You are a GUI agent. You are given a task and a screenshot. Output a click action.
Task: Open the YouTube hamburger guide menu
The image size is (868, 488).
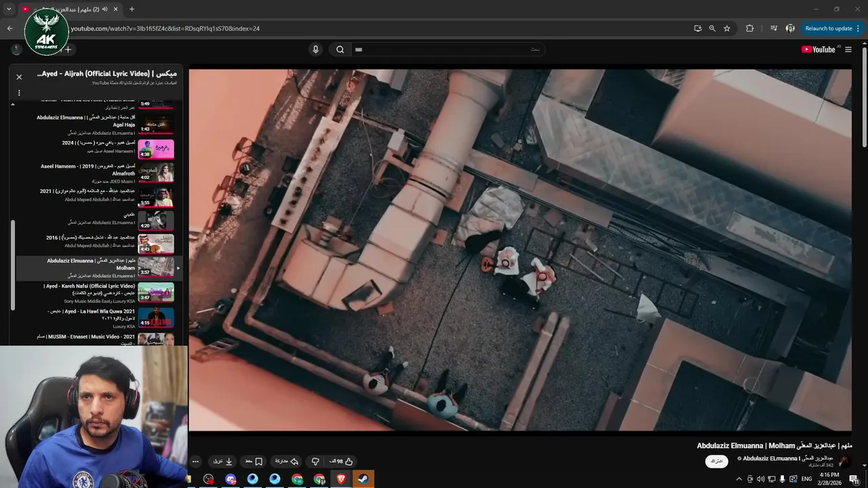[x=848, y=49]
